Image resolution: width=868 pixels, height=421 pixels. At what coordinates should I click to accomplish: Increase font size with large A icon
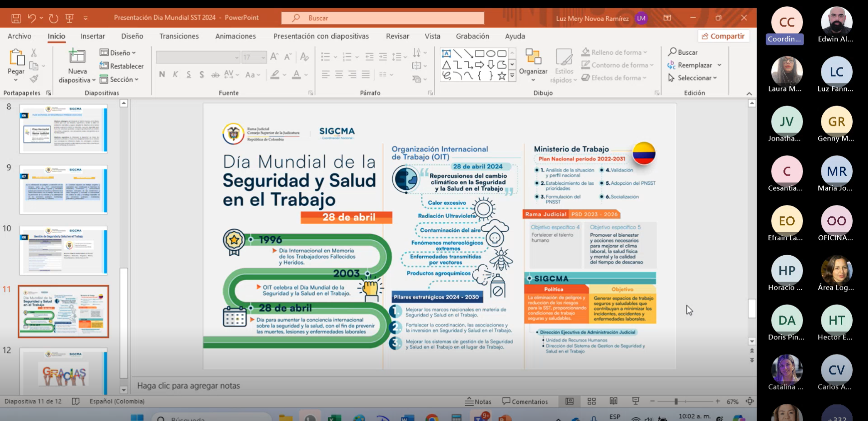pos(274,57)
